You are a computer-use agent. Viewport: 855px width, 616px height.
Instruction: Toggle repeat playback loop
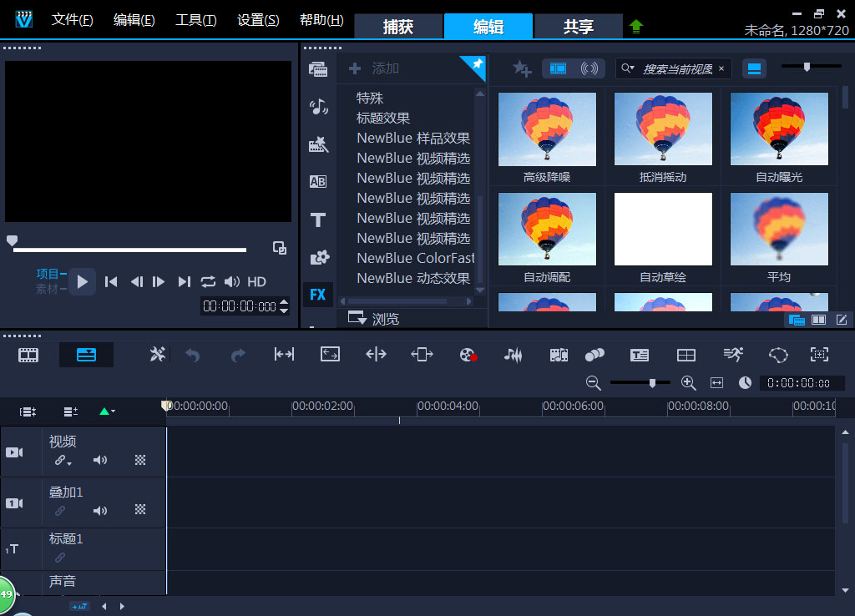click(x=208, y=282)
